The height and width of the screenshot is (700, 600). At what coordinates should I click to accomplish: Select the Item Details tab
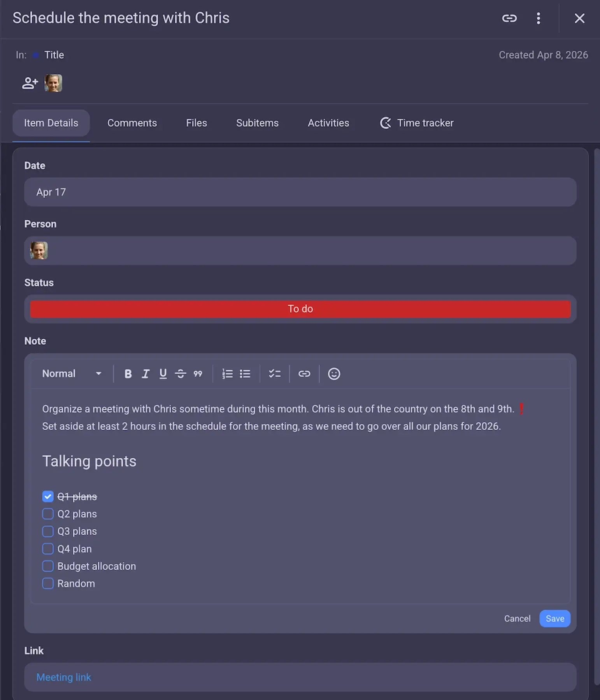click(51, 123)
